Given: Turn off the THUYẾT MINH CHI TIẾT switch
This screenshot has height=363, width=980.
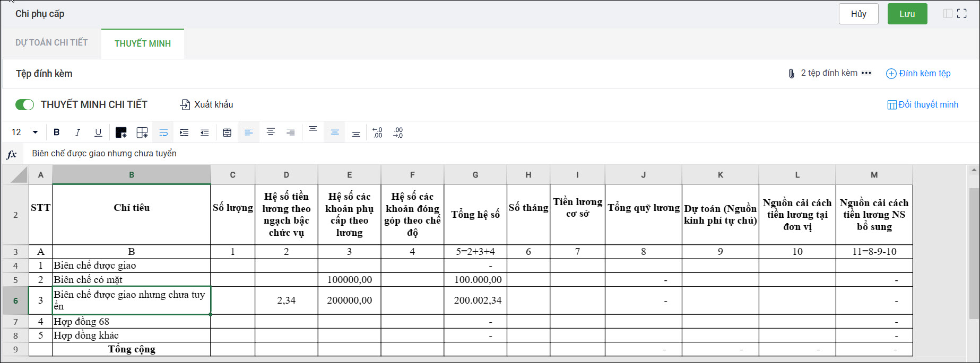Looking at the screenshot, I should (24, 105).
